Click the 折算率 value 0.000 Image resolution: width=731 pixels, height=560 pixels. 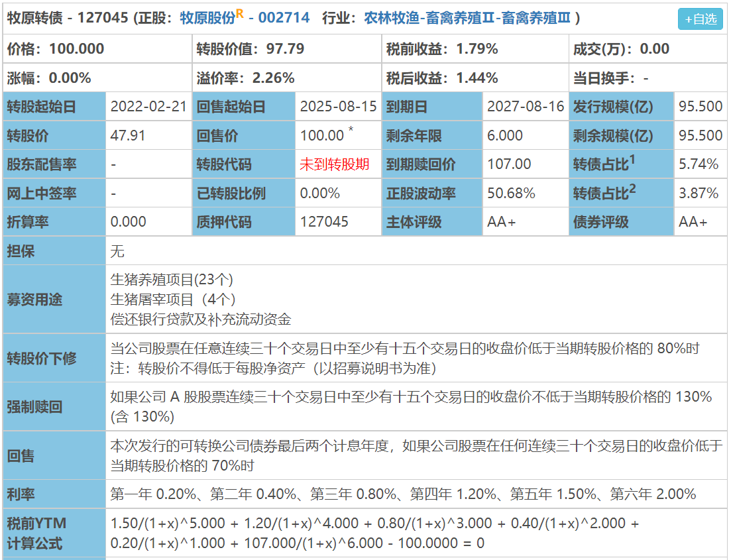(x=128, y=221)
